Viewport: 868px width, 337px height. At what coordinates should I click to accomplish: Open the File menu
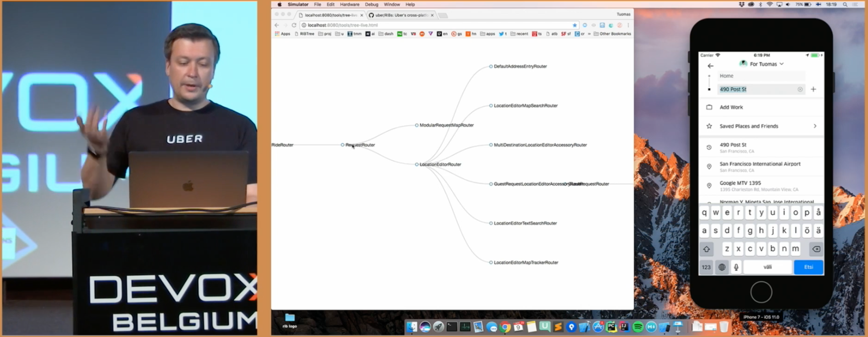(x=318, y=5)
